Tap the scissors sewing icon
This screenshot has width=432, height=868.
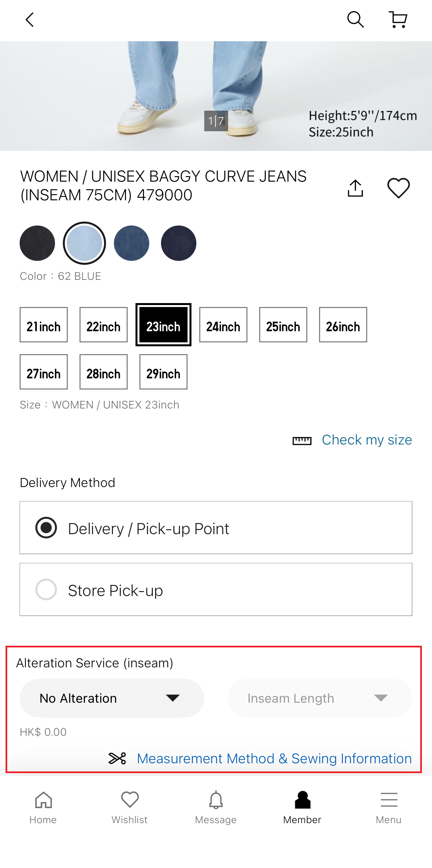click(117, 758)
